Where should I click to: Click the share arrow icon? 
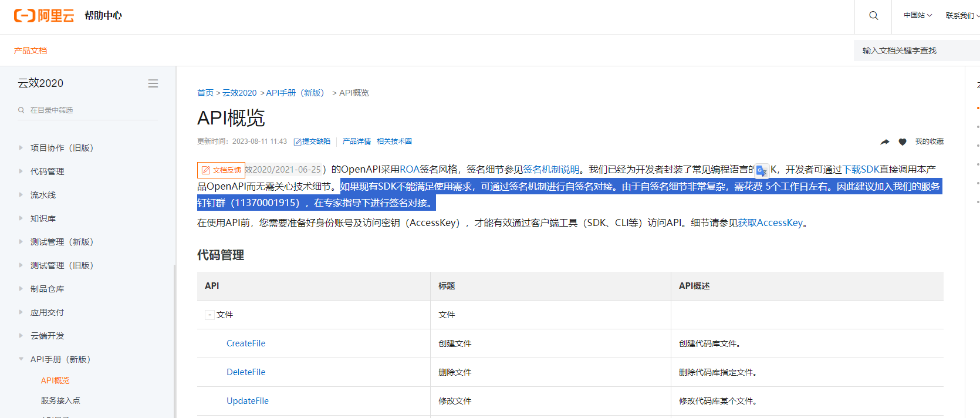pyautogui.click(x=885, y=141)
